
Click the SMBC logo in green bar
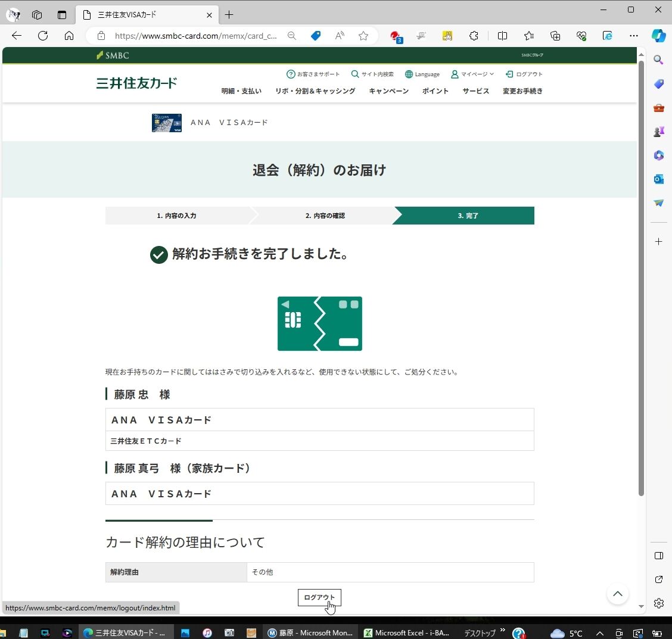(113, 55)
